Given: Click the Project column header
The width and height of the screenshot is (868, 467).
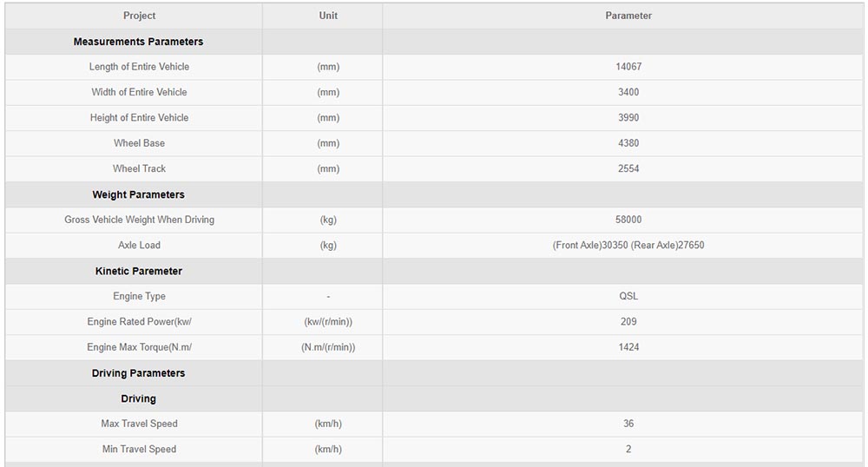Looking at the screenshot, I should 139,16.
